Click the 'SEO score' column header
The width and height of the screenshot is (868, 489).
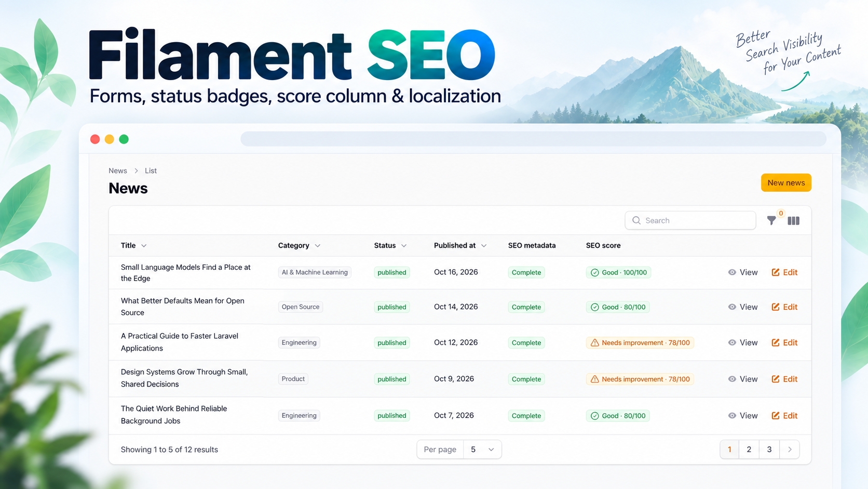point(603,245)
